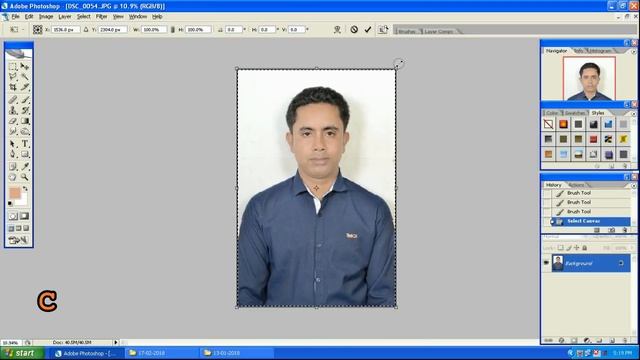Select the Brush tool in toolbox
The image size is (640, 360).
[x=24, y=100]
